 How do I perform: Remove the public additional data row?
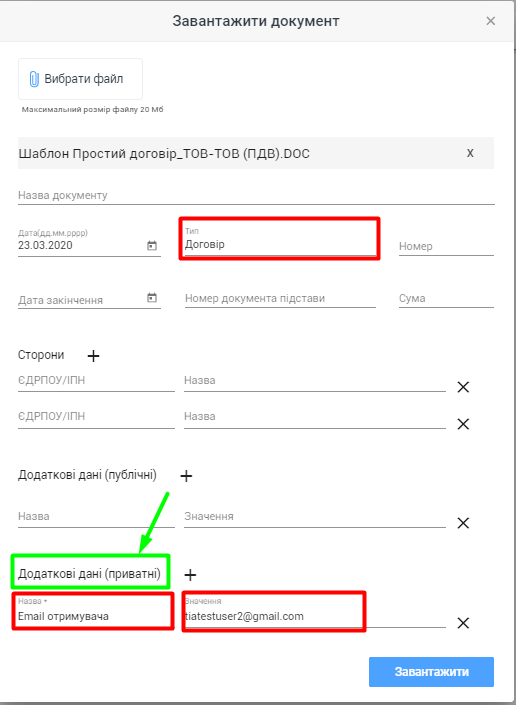(x=463, y=523)
